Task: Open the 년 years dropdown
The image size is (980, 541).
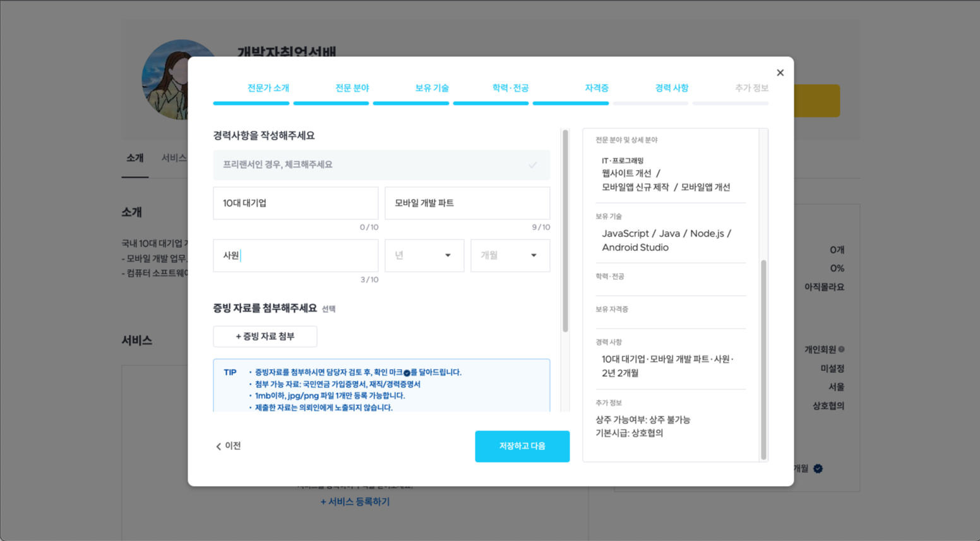Action: click(x=424, y=255)
